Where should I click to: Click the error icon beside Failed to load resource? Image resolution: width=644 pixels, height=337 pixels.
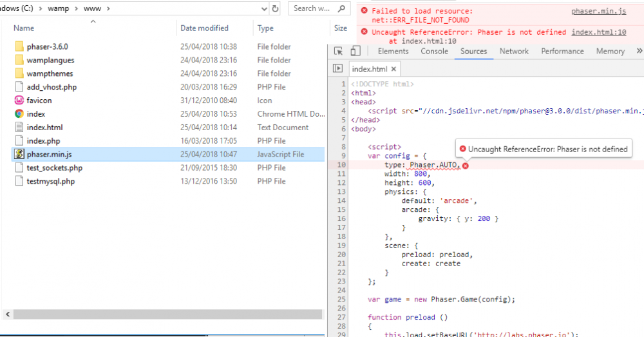[364, 11]
